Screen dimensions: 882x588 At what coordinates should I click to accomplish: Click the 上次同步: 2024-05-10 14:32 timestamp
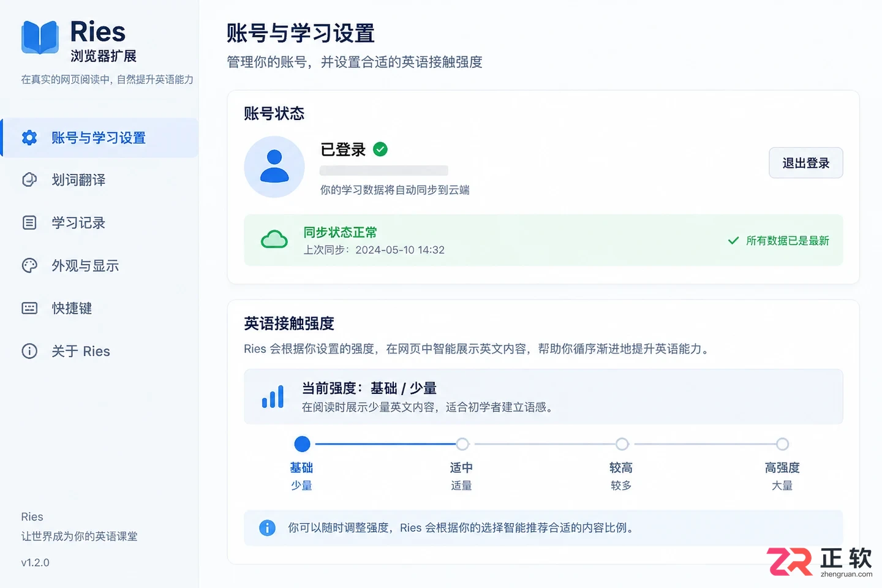pyautogui.click(x=374, y=250)
